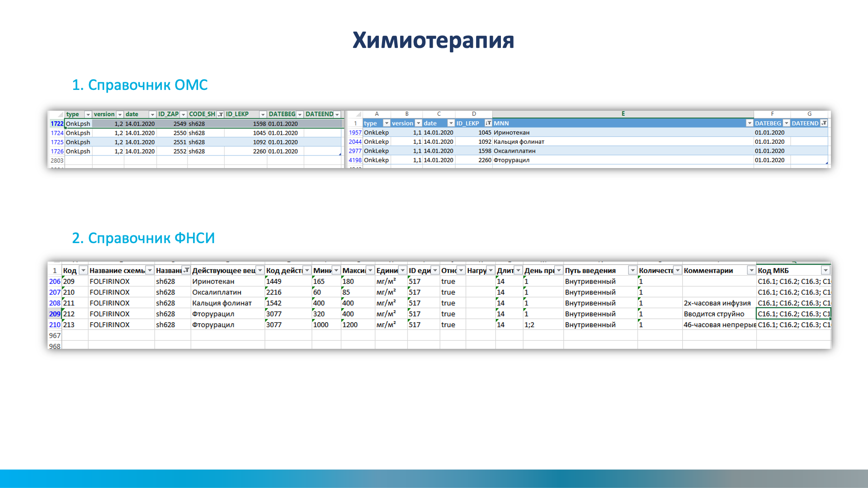Screen dimensions: 868x488
Task: Select code cell 2216 in ФНСИ table
Action: pos(288,292)
